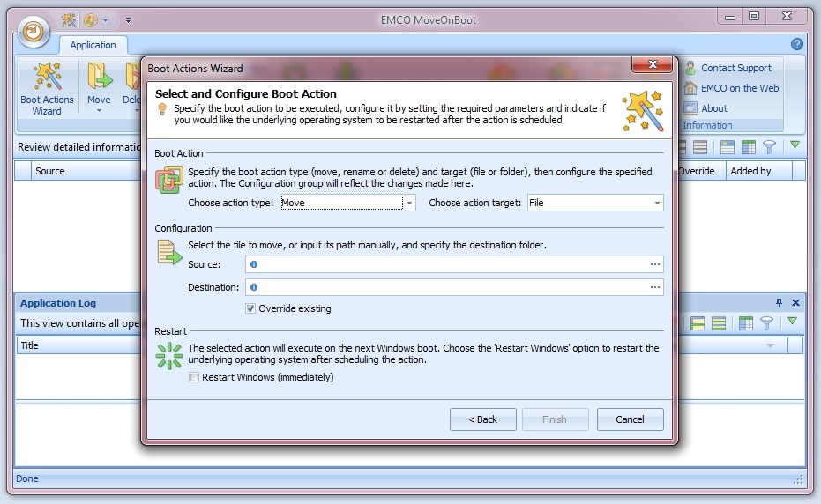Open the Choose action target File dropdown
The height and width of the screenshot is (504, 821).
click(595, 203)
